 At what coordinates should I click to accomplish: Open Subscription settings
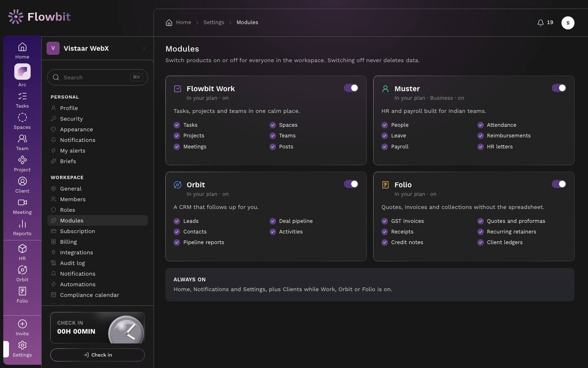coord(98,231)
